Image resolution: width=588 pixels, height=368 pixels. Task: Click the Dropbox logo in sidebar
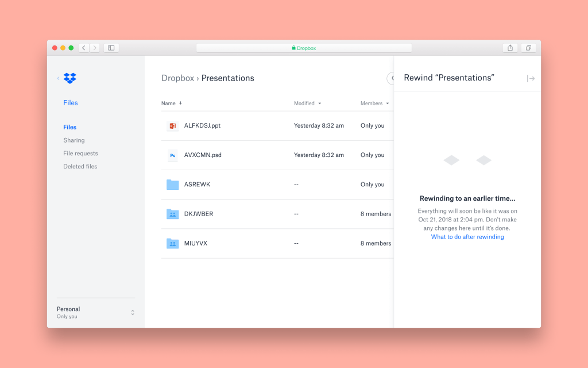click(70, 78)
